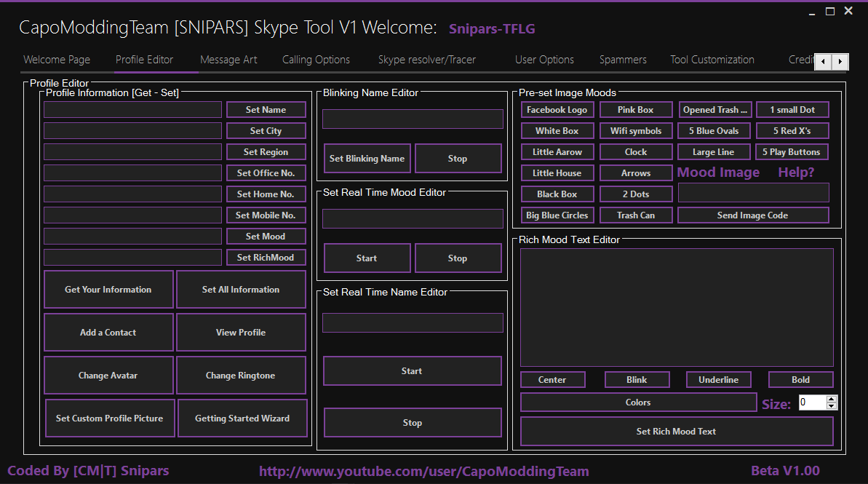Screen dimensions: 868x484
Task: Click the Set Name button
Action: click(x=266, y=110)
